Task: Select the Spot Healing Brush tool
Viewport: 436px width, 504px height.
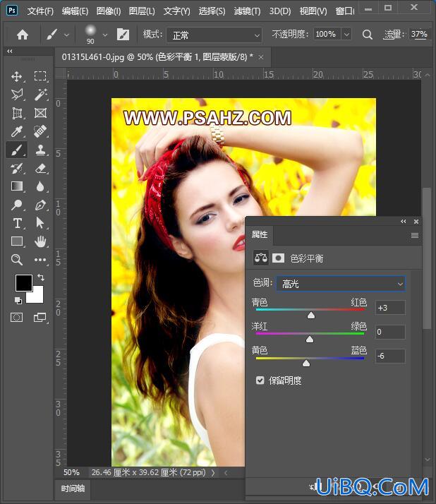Action: (x=40, y=131)
